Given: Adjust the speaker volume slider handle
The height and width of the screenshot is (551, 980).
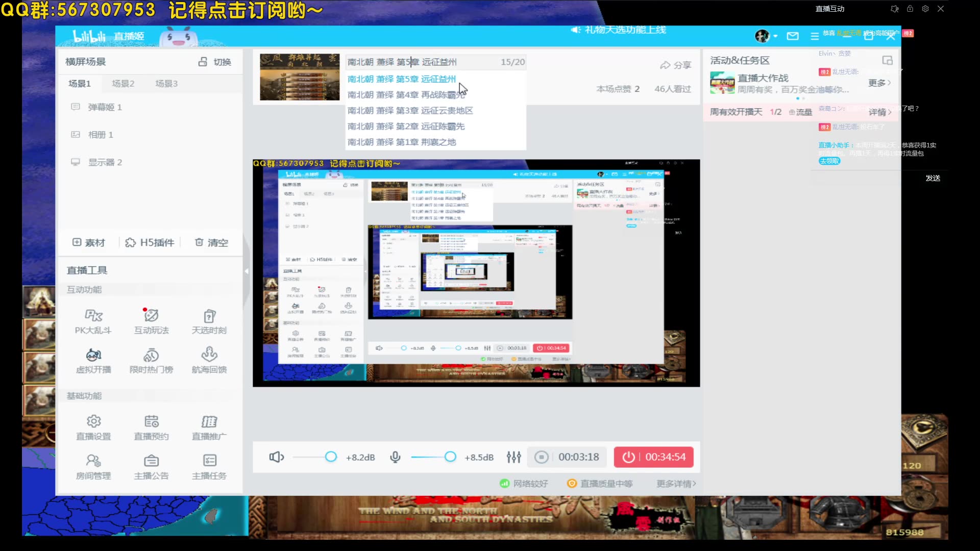Looking at the screenshot, I should [331, 457].
